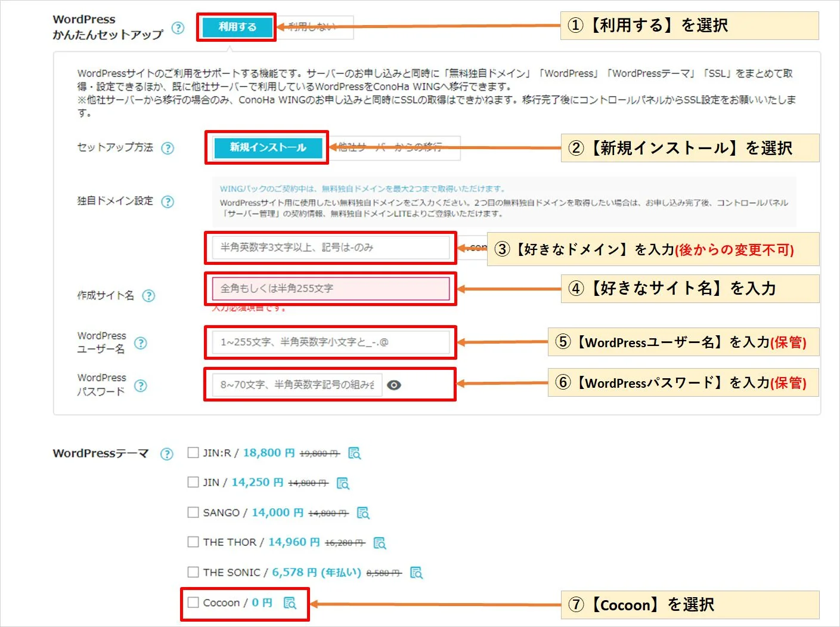This screenshot has height=627, width=840.
Task: Check the Cocoon theme checkbox
Action: coord(193,603)
